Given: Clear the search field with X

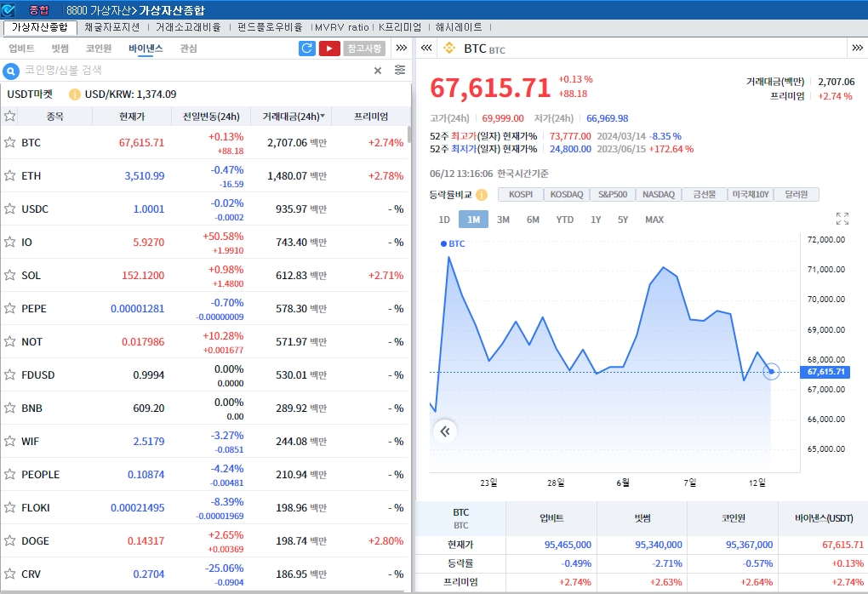Looking at the screenshot, I should 378,71.
